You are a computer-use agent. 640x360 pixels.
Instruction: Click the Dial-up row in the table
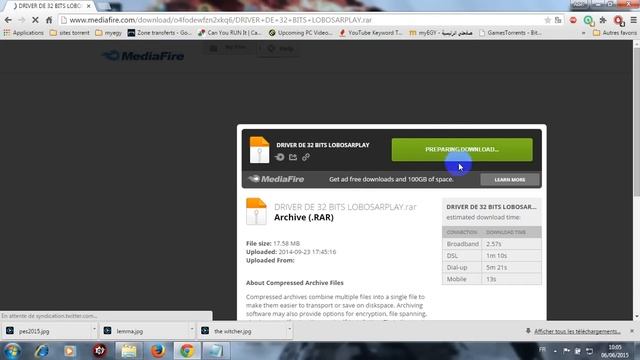492,267
